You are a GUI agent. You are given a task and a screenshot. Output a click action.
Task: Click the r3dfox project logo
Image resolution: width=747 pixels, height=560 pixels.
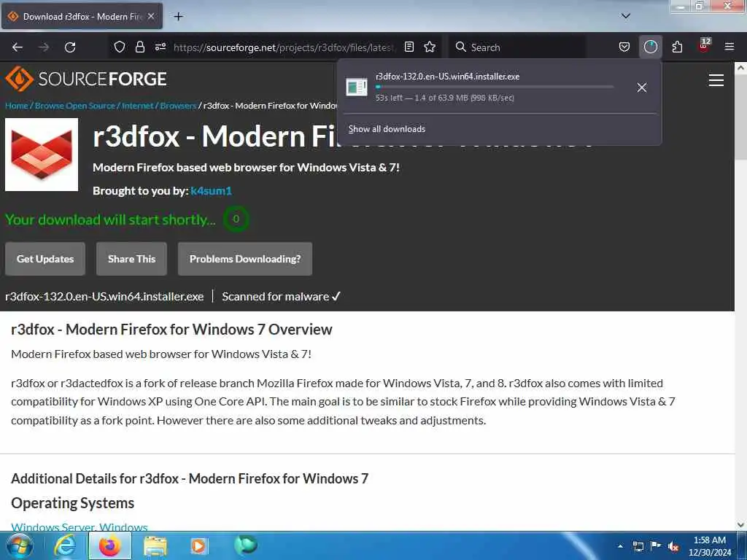pos(42,155)
